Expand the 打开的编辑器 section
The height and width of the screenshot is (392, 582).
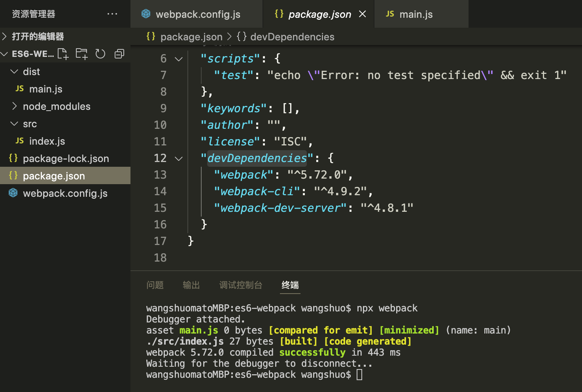(4, 36)
